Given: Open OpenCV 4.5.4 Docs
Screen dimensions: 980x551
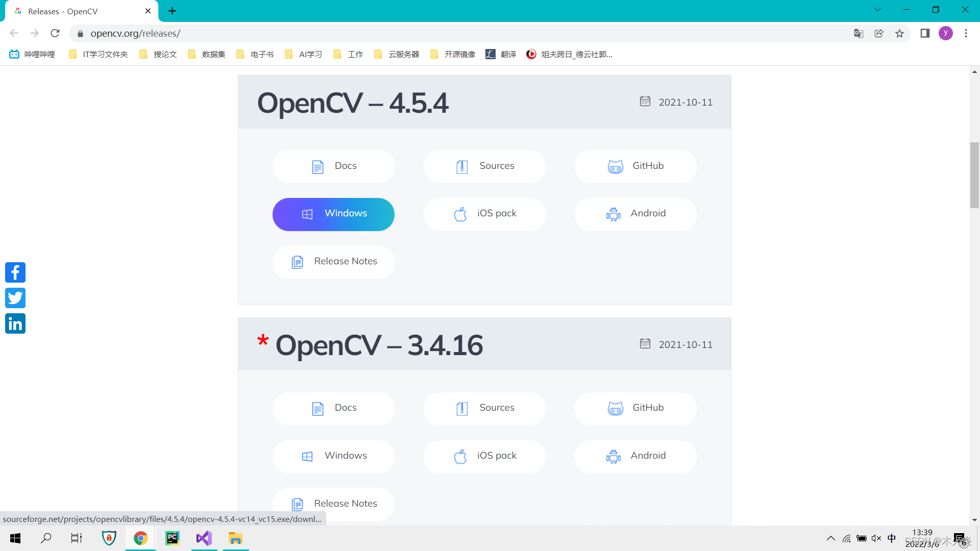Looking at the screenshot, I should 333,166.
